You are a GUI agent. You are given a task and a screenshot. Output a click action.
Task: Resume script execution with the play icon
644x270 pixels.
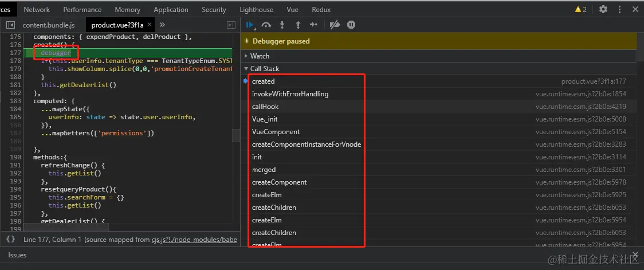250,25
